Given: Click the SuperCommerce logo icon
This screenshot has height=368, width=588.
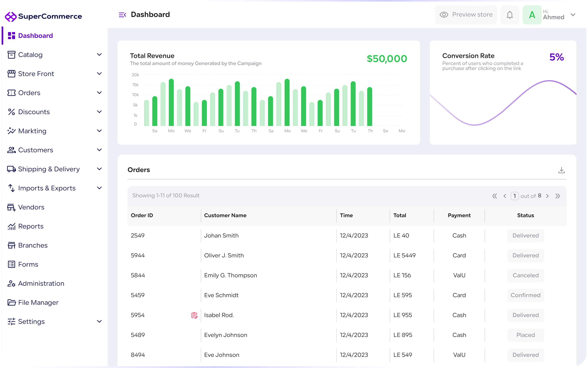Looking at the screenshot, I should click(x=11, y=17).
